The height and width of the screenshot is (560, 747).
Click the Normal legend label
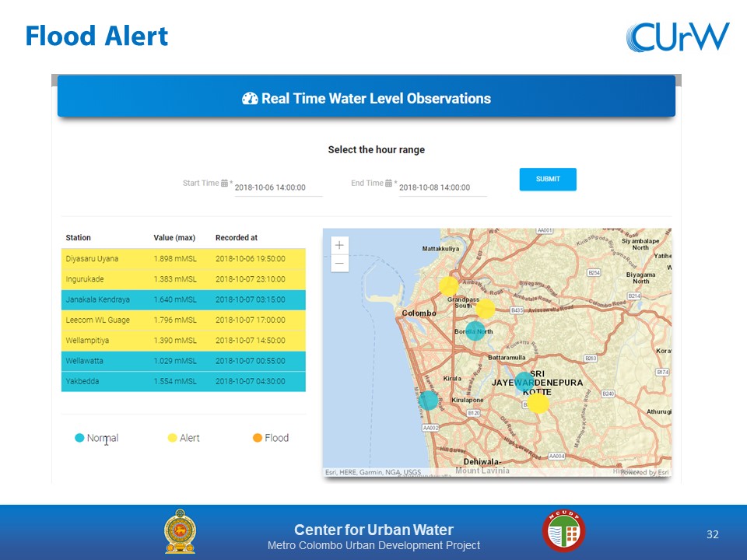click(x=103, y=438)
